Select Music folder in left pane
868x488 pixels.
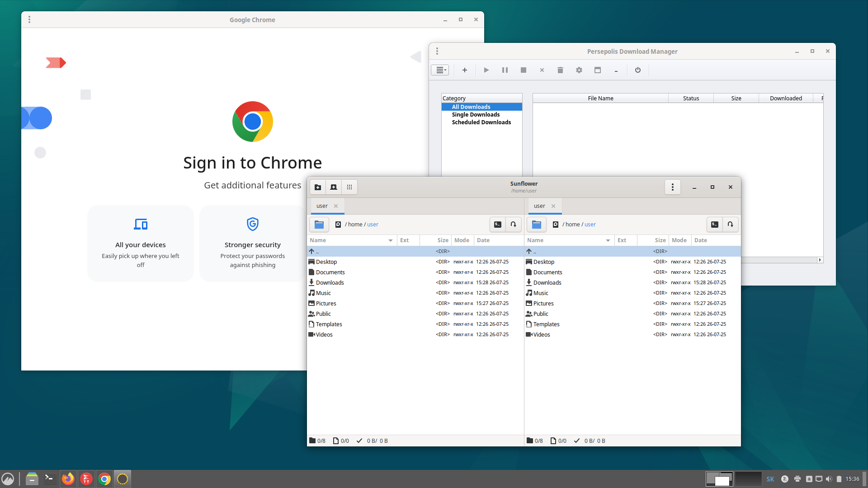(x=415, y=293)
